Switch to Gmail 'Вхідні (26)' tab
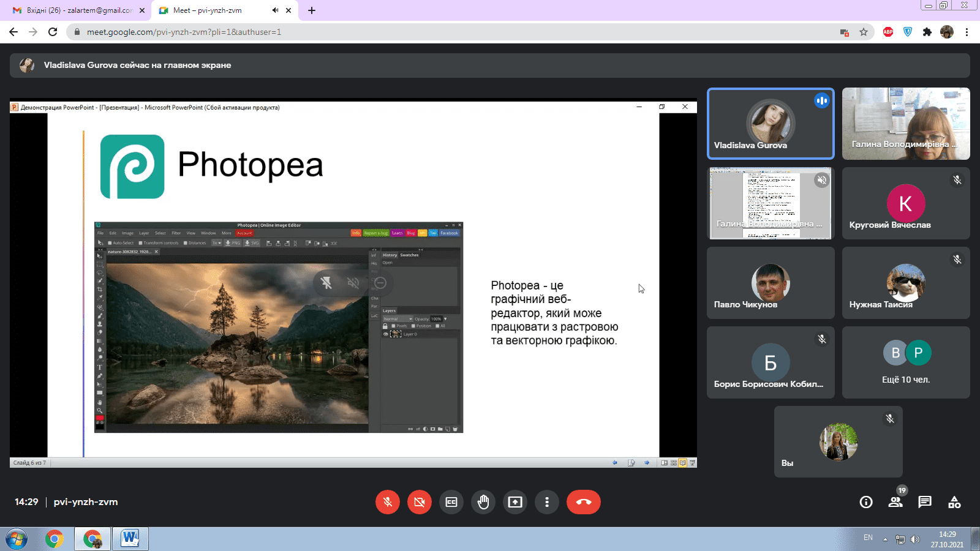980x551 pixels. point(80,10)
